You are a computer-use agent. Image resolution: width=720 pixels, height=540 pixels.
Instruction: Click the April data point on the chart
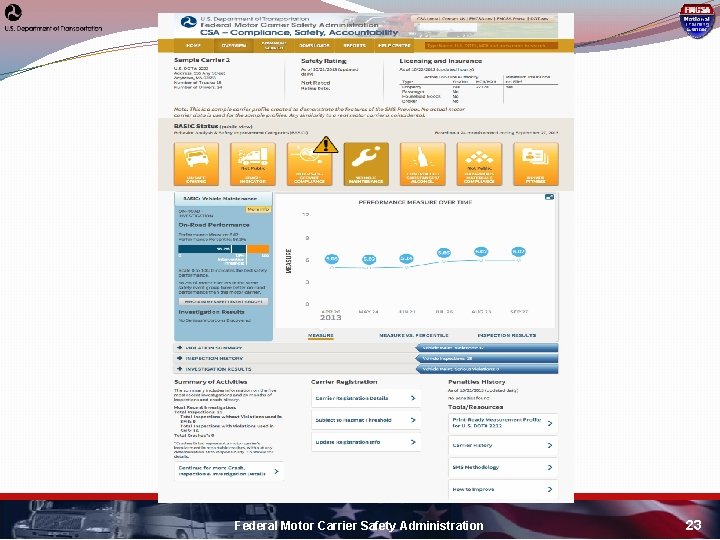tap(332, 259)
